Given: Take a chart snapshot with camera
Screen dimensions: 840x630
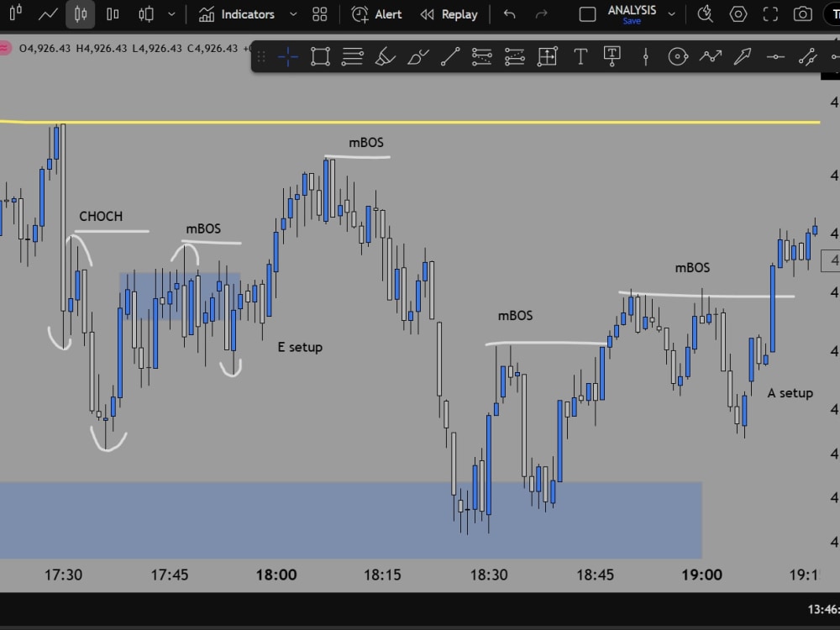Looking at the screenshot, I should (x=802, y=14).
